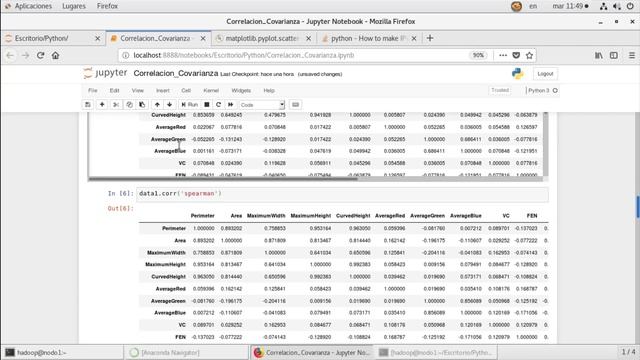Bookmark this page with the star
This screenshot has width=640, height=360.
[x=529, y=56]
